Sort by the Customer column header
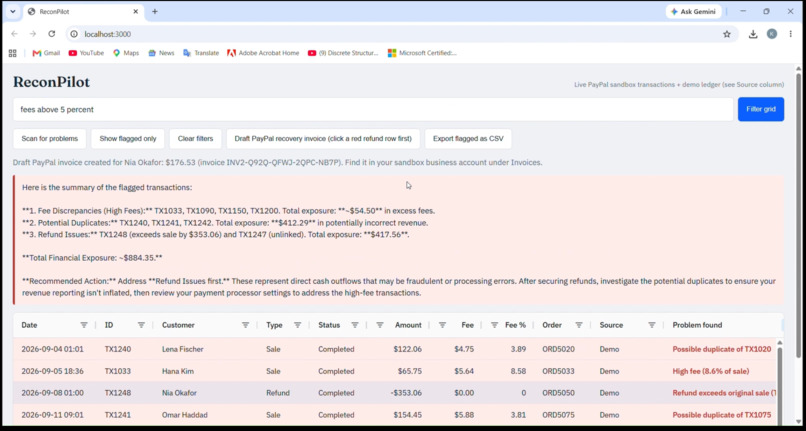The height and width of the screenshot is (431, 806). coord(178,325)
